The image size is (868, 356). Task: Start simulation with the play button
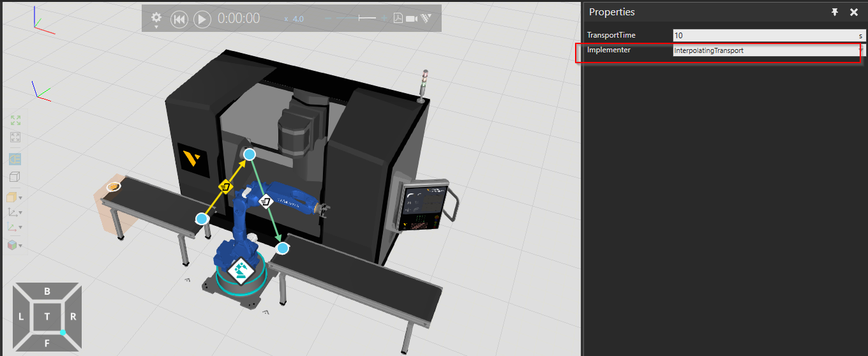tap(202, 19)
